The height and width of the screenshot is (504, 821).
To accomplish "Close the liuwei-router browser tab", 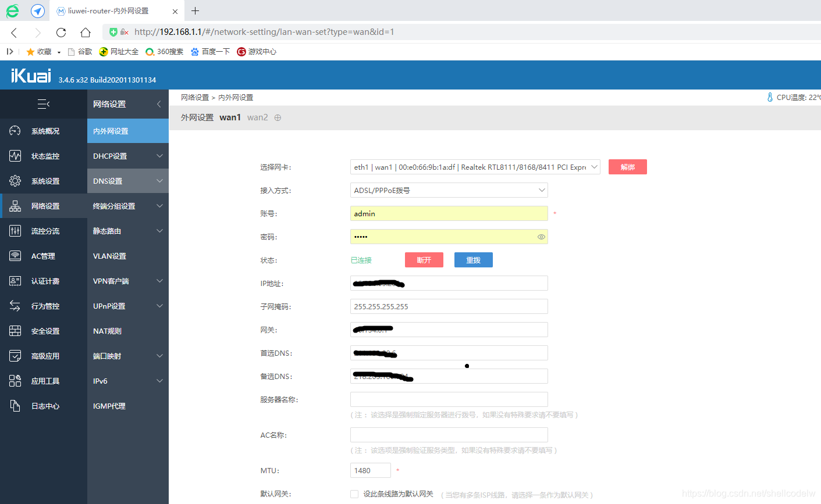I will (x=175, y=11).
